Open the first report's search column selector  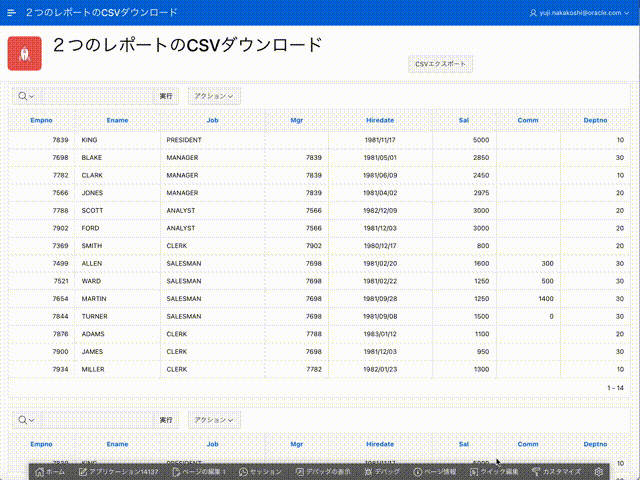(26, 96)
